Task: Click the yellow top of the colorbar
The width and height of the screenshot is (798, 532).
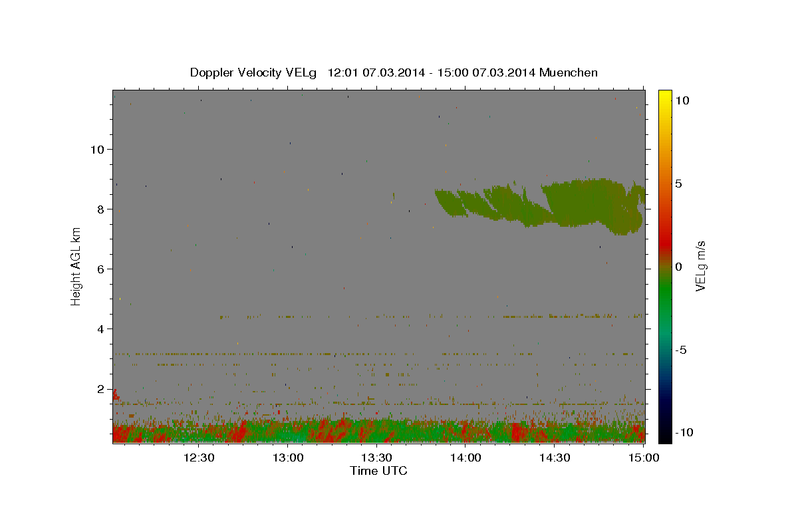Action: 664,96
